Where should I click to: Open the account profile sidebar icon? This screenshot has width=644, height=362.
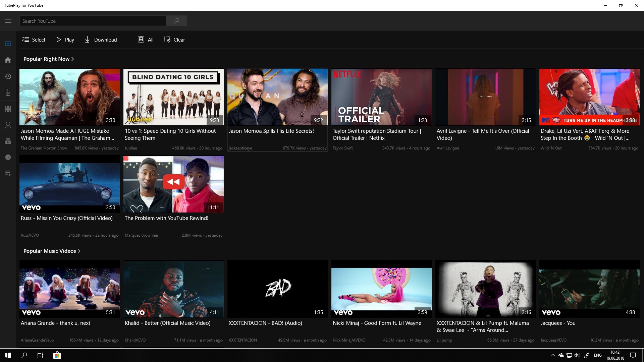(x=8, y=125)
